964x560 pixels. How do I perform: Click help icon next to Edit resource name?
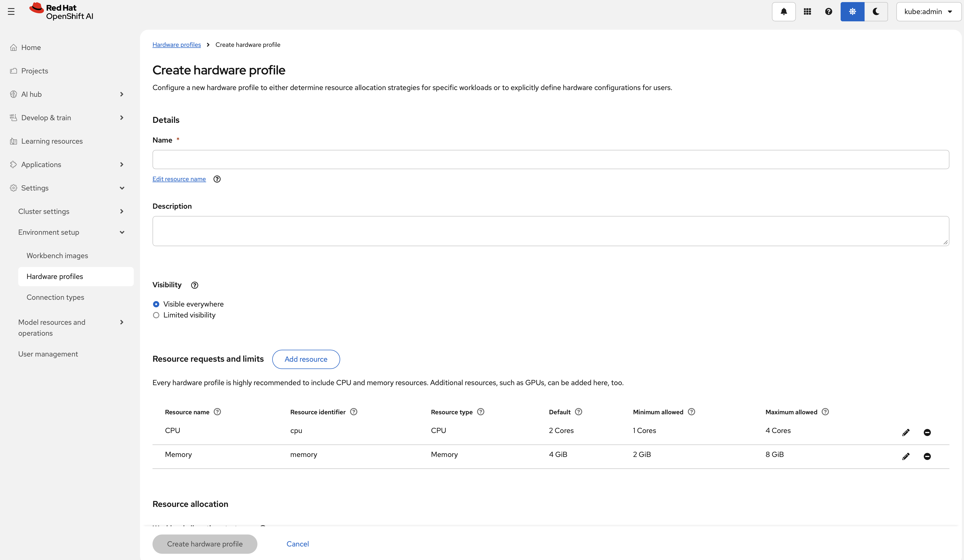217,179
